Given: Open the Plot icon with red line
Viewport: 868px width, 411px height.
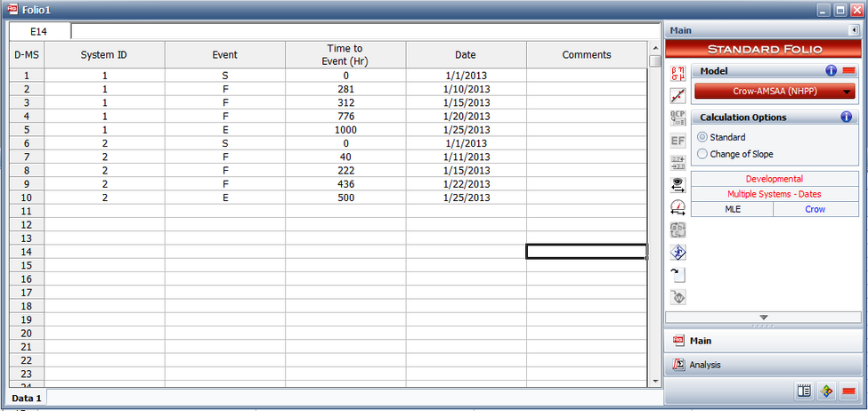Looking at the screenshot, I should pos(677,96).
